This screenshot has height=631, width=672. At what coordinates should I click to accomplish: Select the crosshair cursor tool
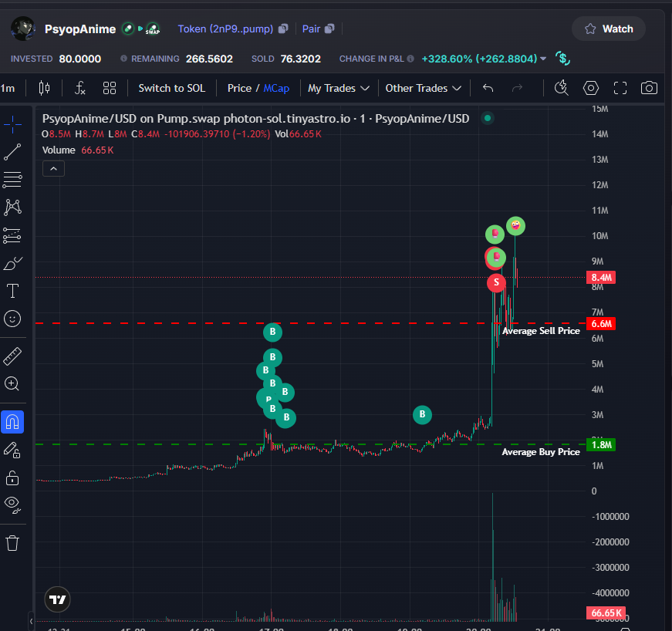(x=12, y=125)
